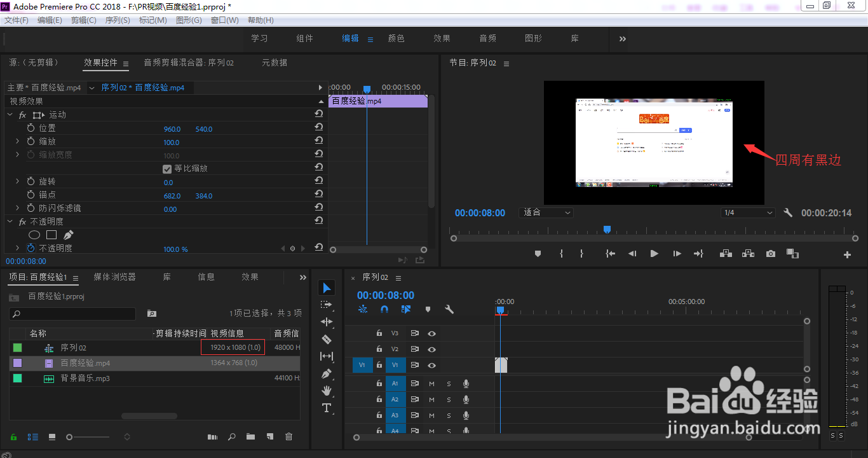Image resolution: width=868 pixels, height=458 pixels.
Task: Click Mark Out brace button
Action: click(581, 254)
